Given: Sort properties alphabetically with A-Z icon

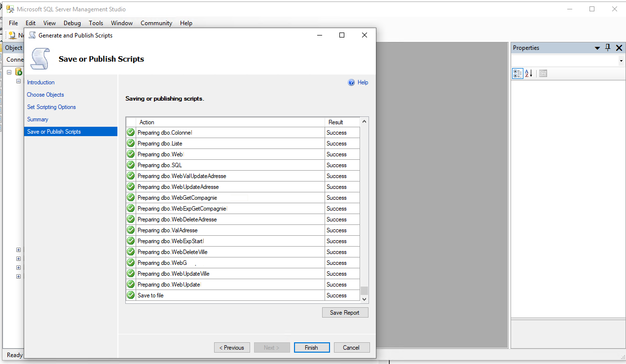Looking at the screenshot, I should point(528,73).
